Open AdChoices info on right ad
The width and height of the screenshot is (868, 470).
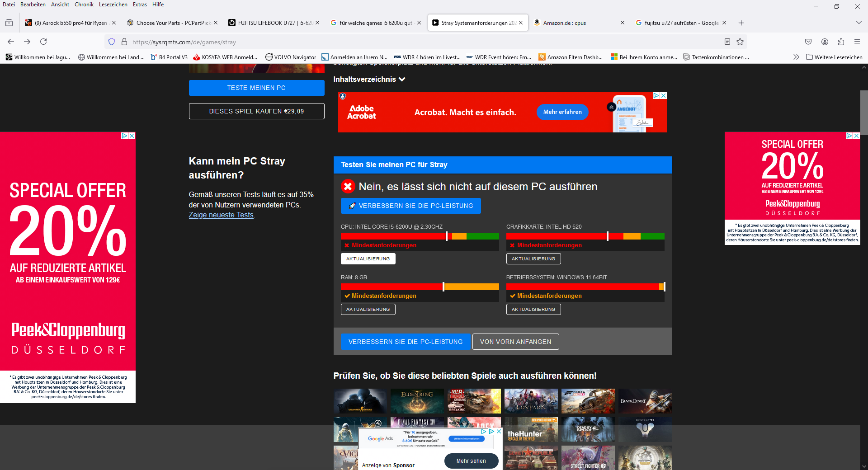click(x=849, y=136)
